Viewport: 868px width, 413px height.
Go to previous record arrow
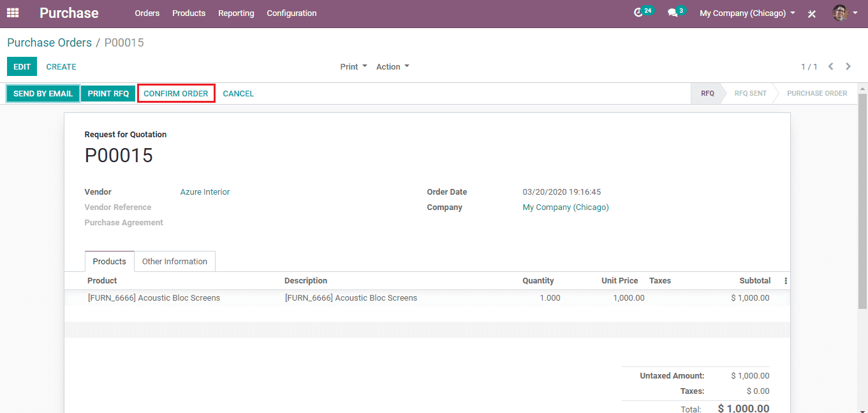click(831, 66)
